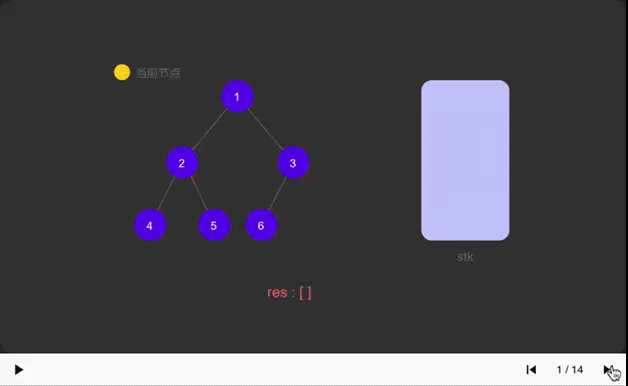Click the edge connecting node 2 and node 4
Viewport: 628px width, 386px height.
coord(166,194)
